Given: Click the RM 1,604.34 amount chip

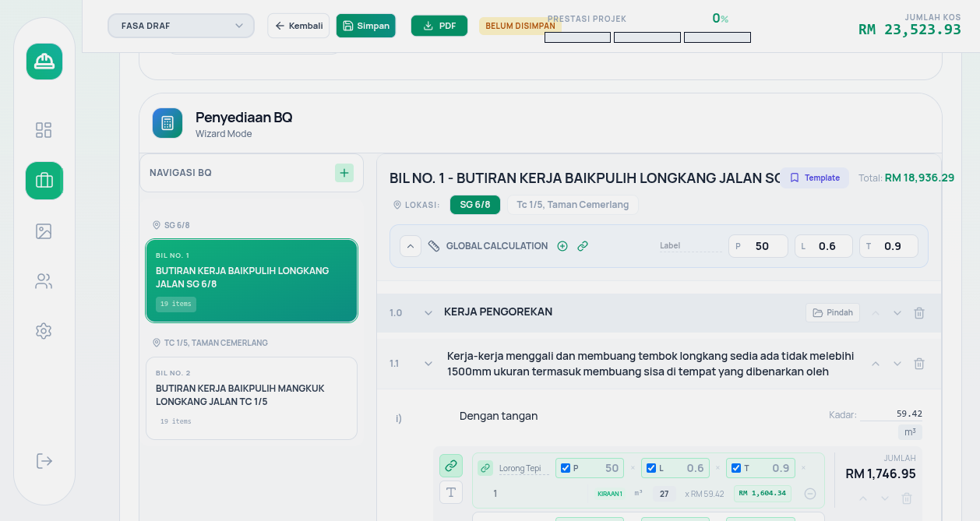Looking at the screenshot, I should click(x=763, y=493).
